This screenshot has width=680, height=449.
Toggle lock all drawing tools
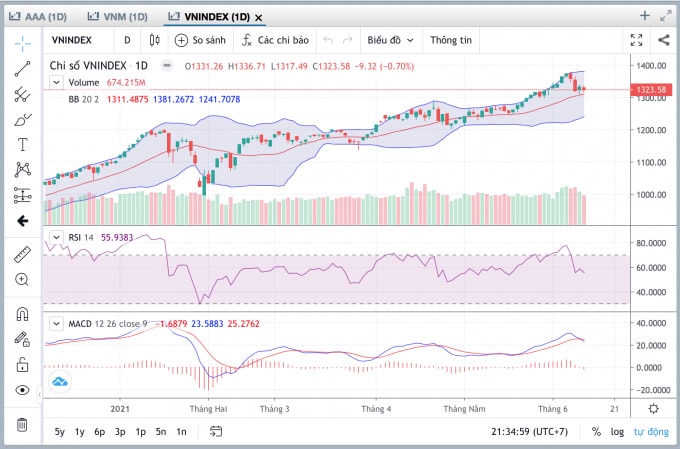23,365
